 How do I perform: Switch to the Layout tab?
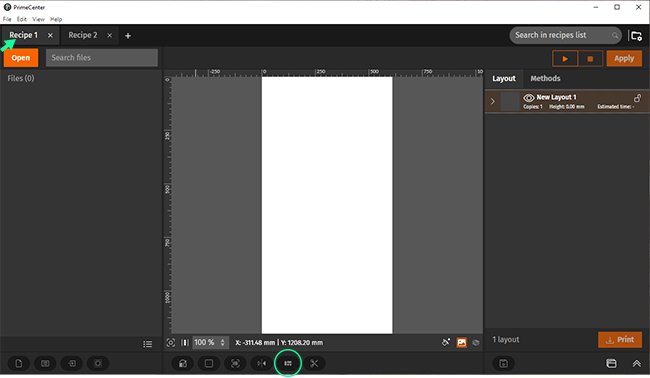tap(504, 78)
